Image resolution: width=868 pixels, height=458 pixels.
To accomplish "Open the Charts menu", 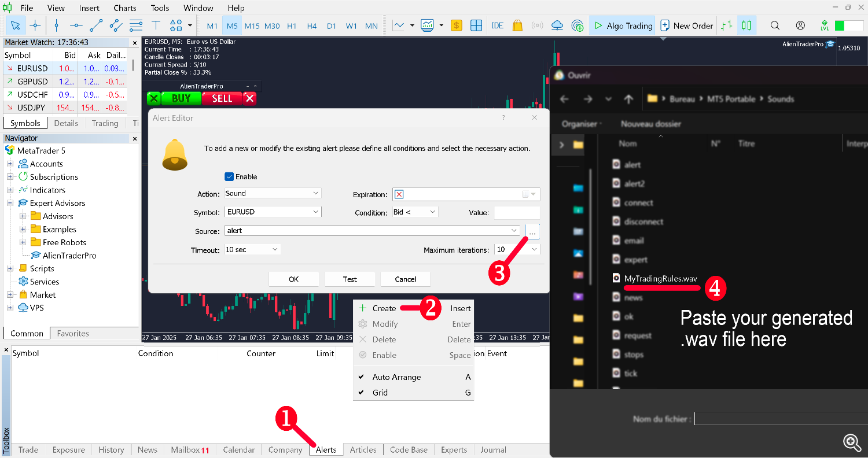I will (125, 8).
